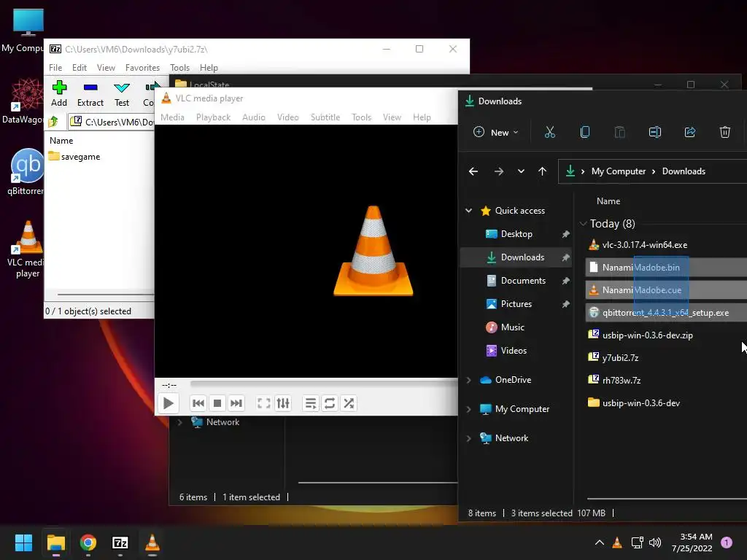Open the qBittorrent desktop shortcut

click(27, 172)
